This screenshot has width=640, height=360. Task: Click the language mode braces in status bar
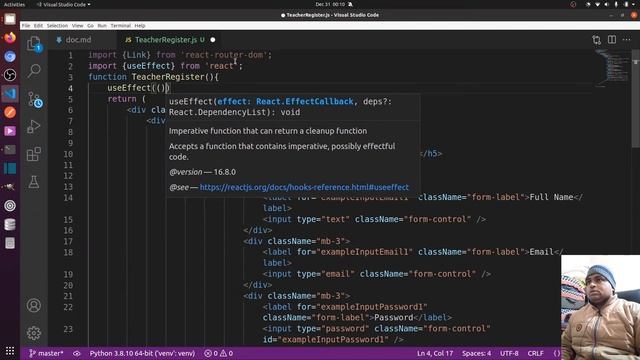coord(557,353)
